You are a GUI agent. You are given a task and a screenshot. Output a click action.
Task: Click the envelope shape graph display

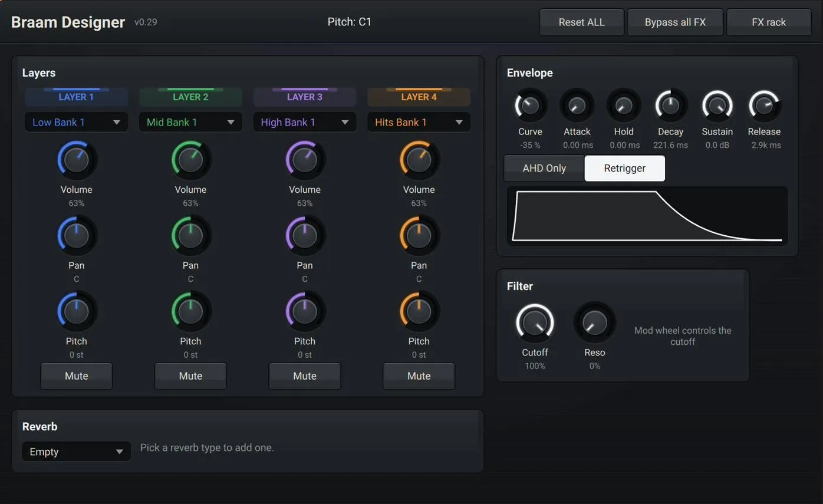point(647,216)
